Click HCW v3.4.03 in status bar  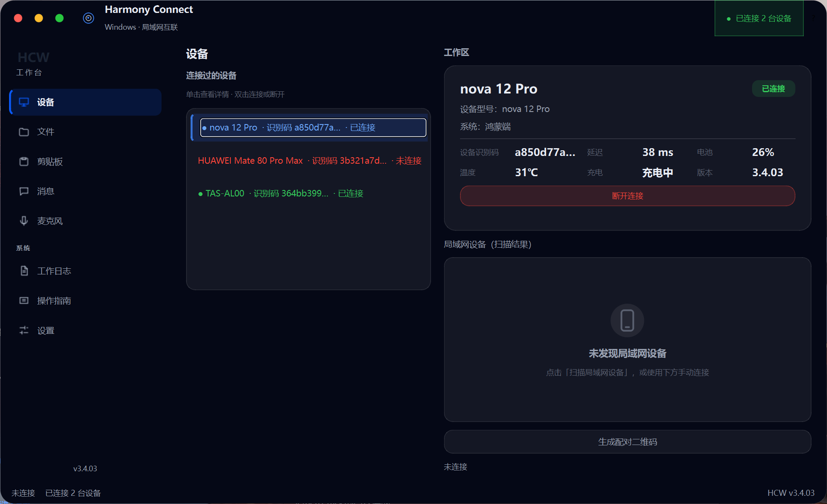click(x=791, y=493)
